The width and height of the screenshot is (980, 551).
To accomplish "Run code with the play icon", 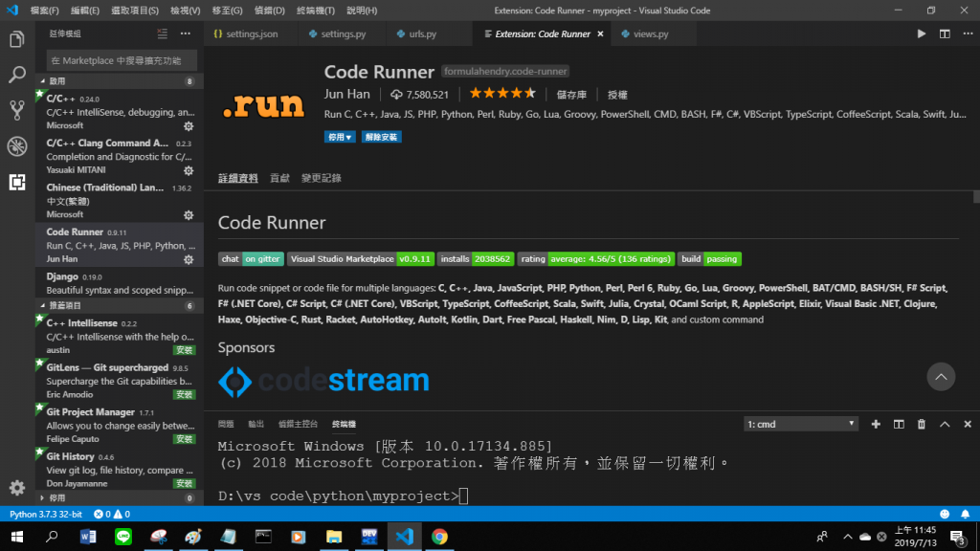I will 922,33.
